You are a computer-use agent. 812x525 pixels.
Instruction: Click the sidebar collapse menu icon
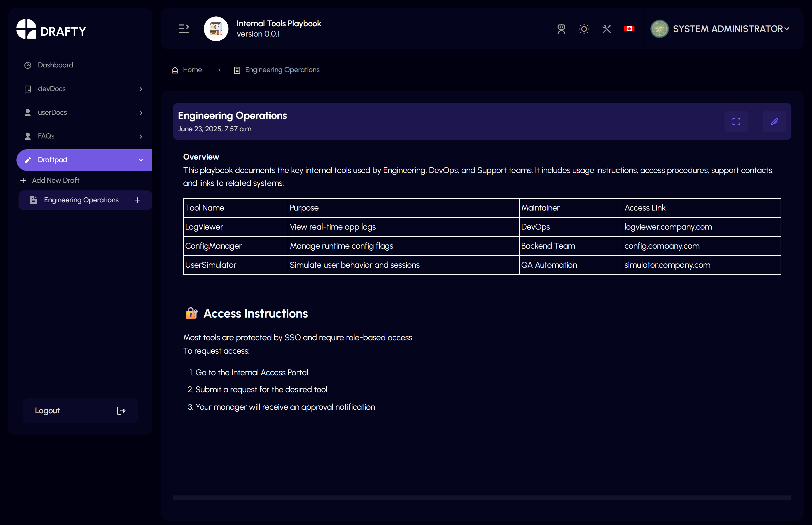[x=184, y=29]
